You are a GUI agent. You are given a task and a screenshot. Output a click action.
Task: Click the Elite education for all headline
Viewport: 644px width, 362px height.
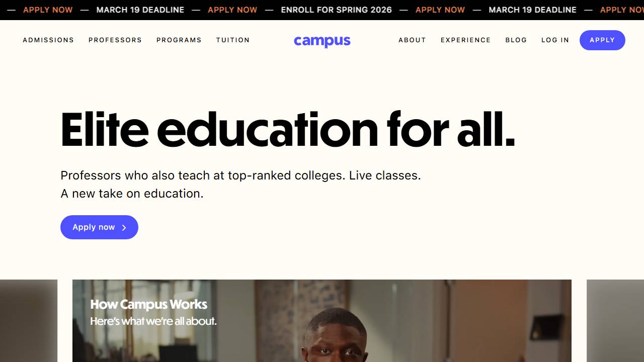(287, 130)
